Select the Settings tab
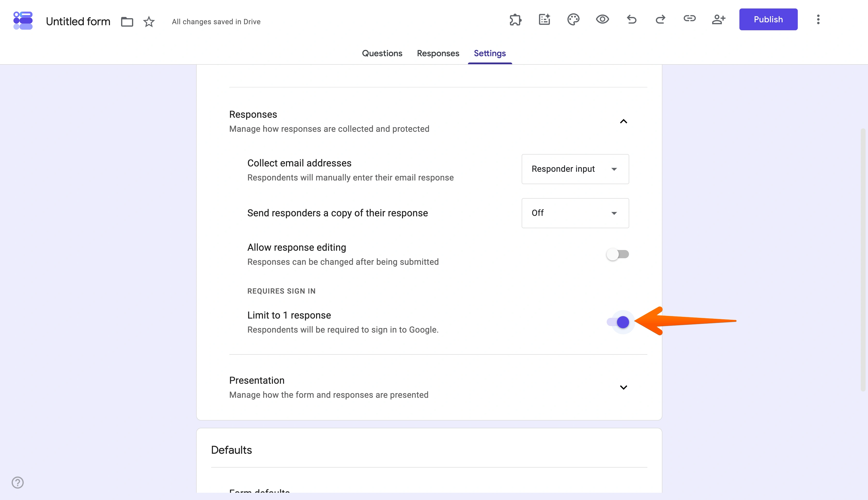 tap(490, 53)
